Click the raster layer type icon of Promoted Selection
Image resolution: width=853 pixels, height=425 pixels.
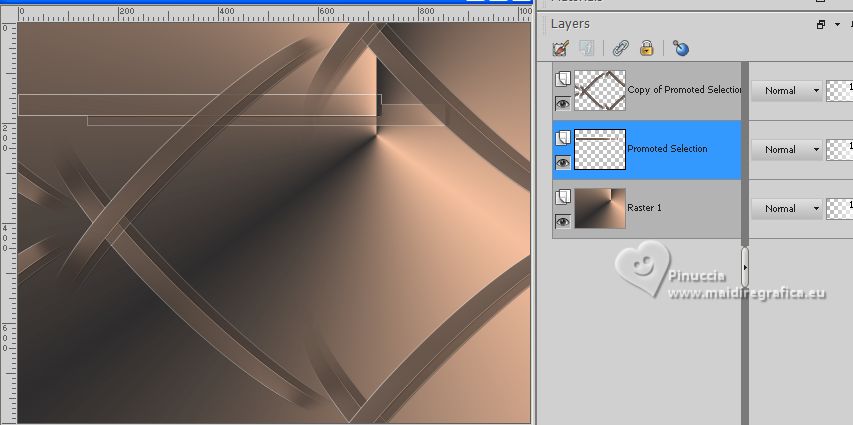[x=563, y=138]
